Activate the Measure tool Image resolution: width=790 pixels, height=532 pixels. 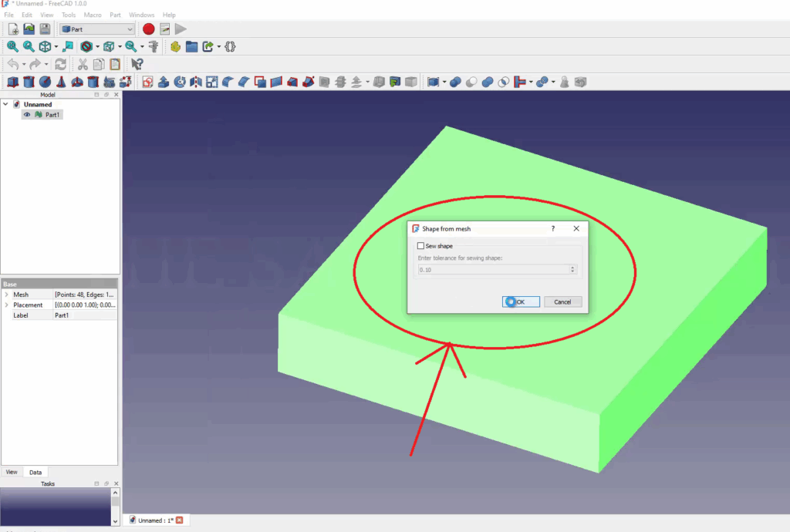tap(154, 46)
